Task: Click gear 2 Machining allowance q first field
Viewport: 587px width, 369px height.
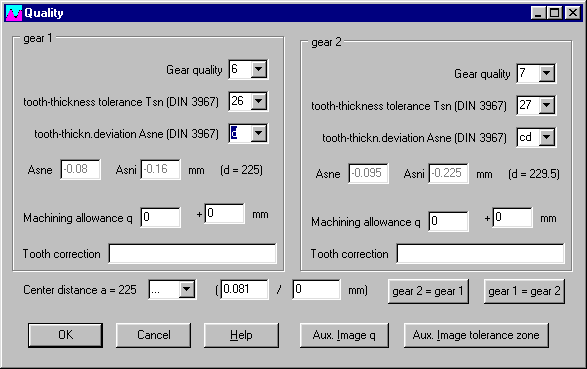Action: 448,222
